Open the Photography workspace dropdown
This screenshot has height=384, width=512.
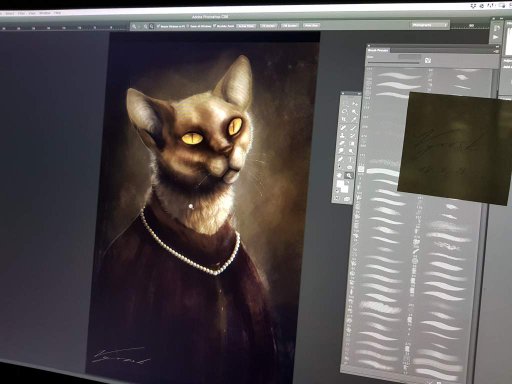(429, 25)
